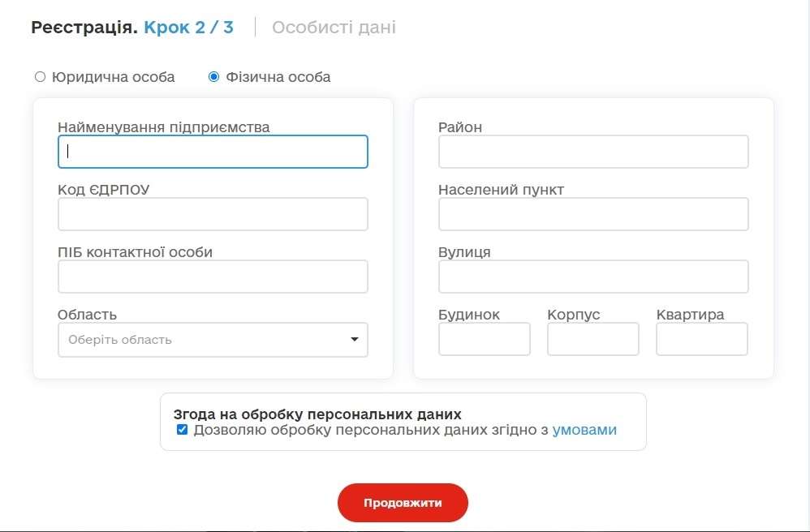Select the ПІБ контактної особи field

(x=213, y=277)
